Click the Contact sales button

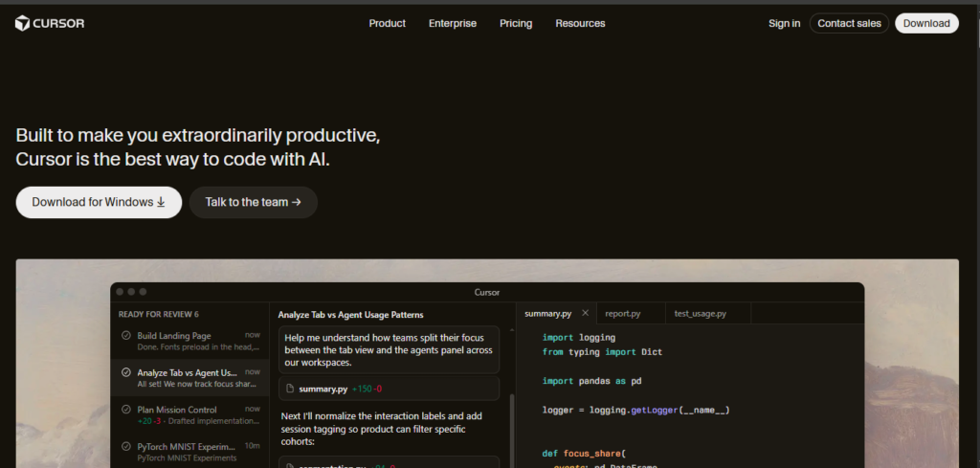849,23
